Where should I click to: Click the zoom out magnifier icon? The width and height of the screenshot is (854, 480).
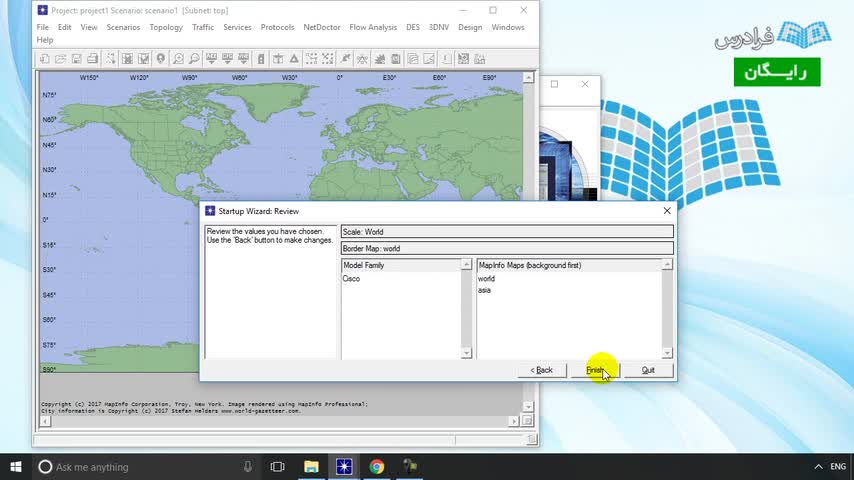point(194,59)
